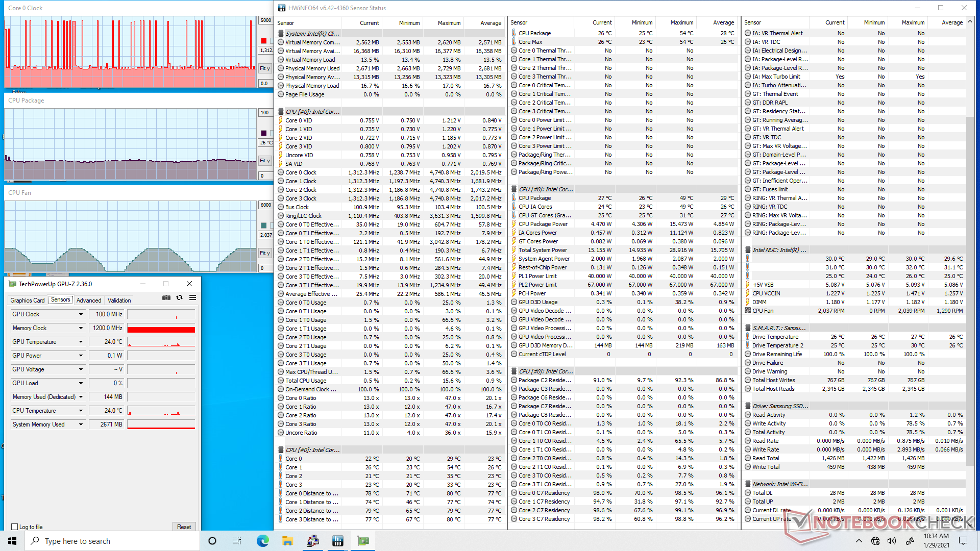Open the notification center icon

(963, 541)
